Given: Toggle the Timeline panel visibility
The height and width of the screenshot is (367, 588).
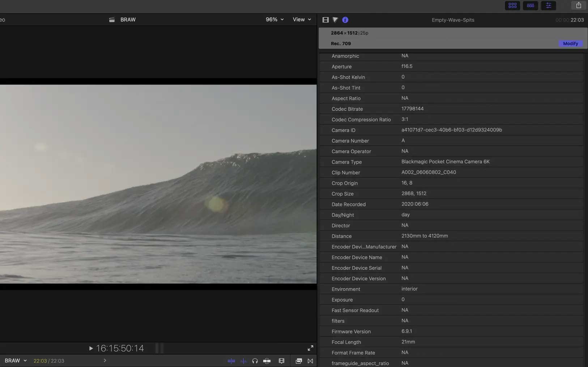Looking at the screenshot, I should tap(530, 5).
